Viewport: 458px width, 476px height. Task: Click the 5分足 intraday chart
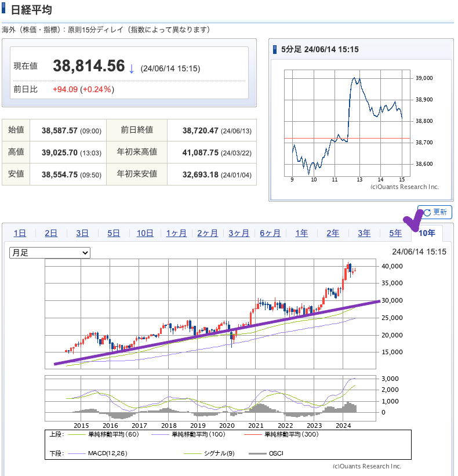[x=347, y=123]
